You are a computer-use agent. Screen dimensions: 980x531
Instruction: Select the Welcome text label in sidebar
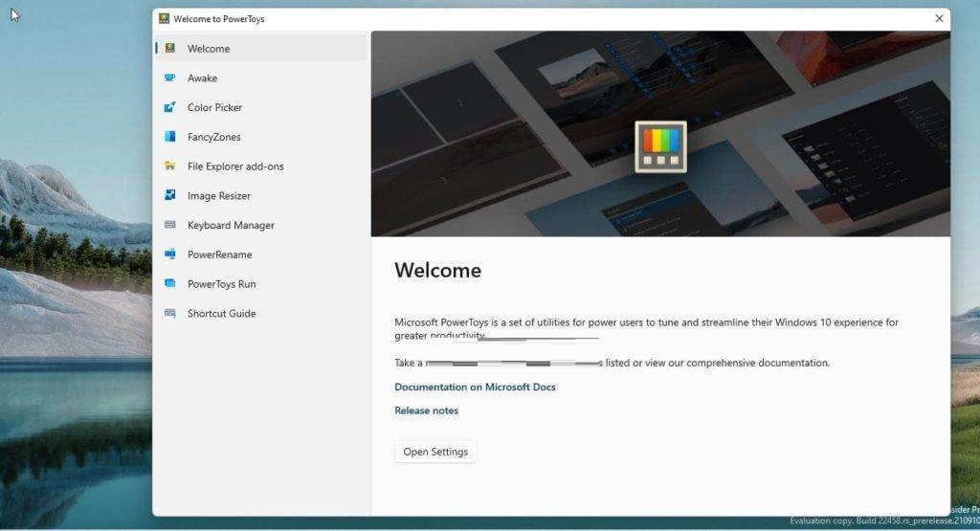click(209, 49)
